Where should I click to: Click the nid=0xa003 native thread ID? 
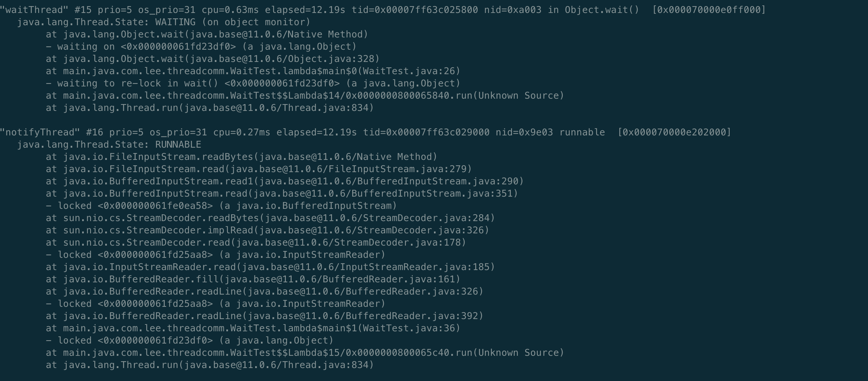(512, 10)
